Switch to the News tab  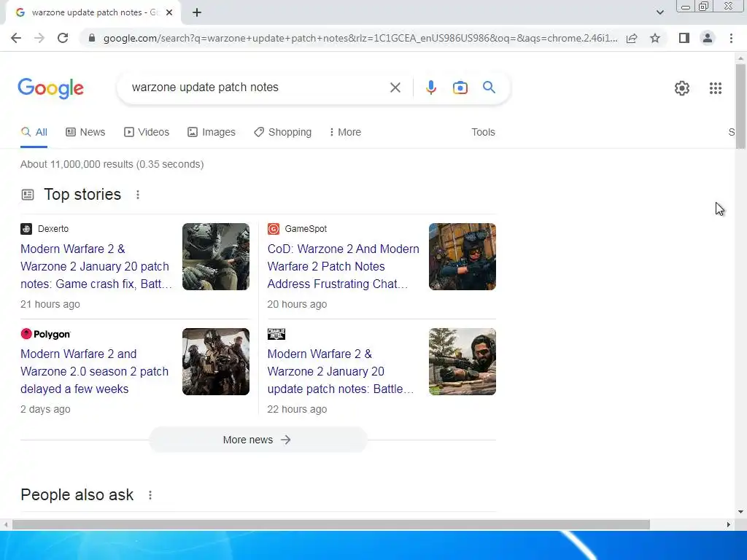85,133
